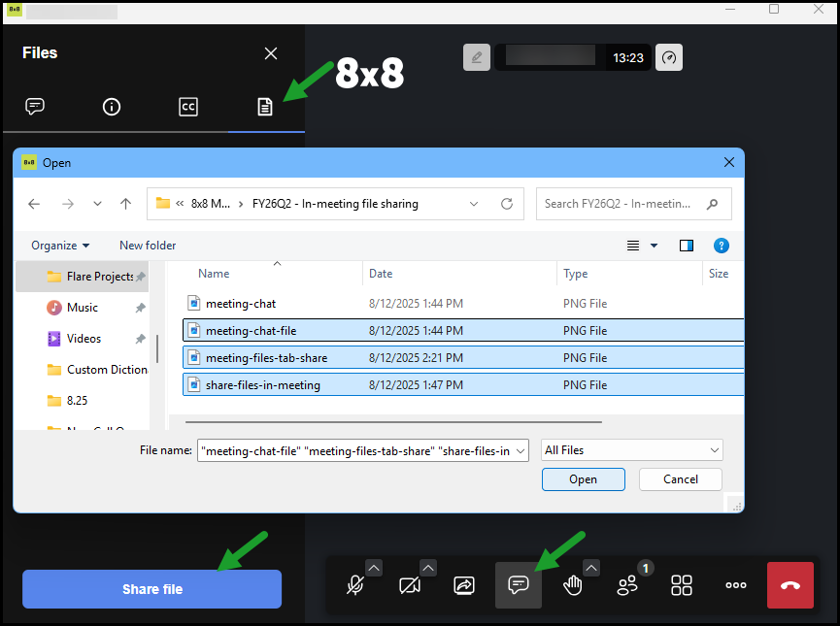Toggle the chat panel from toolbar

519,585
